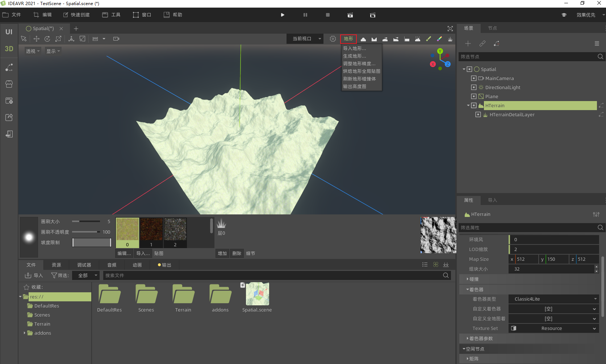Activate the rotate tool in viewport toolbar
Viewport: 606px width, 364px height.
47,39
